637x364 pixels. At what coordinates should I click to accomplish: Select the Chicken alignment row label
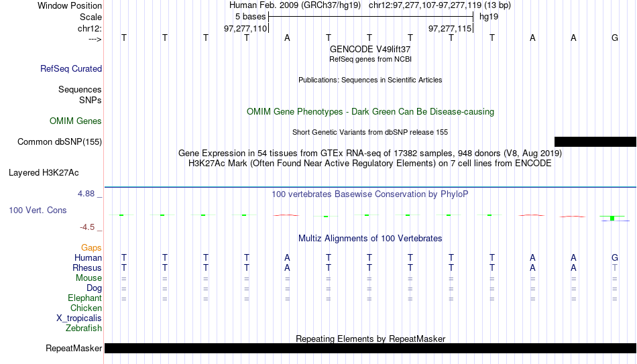pyautogui.click(x=86, y=308)
